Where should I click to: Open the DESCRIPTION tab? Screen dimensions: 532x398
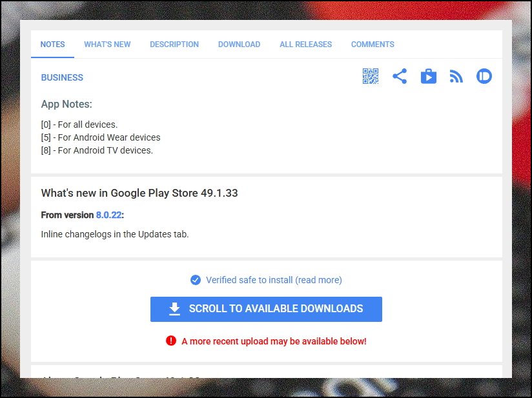pos(174,45)
